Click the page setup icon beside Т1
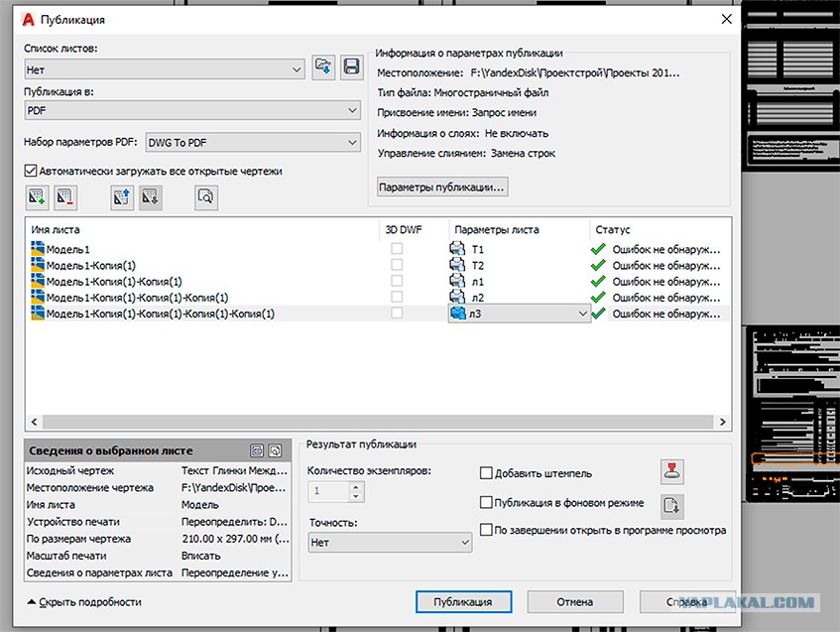The image size is (840, 632). click(457, 249)
